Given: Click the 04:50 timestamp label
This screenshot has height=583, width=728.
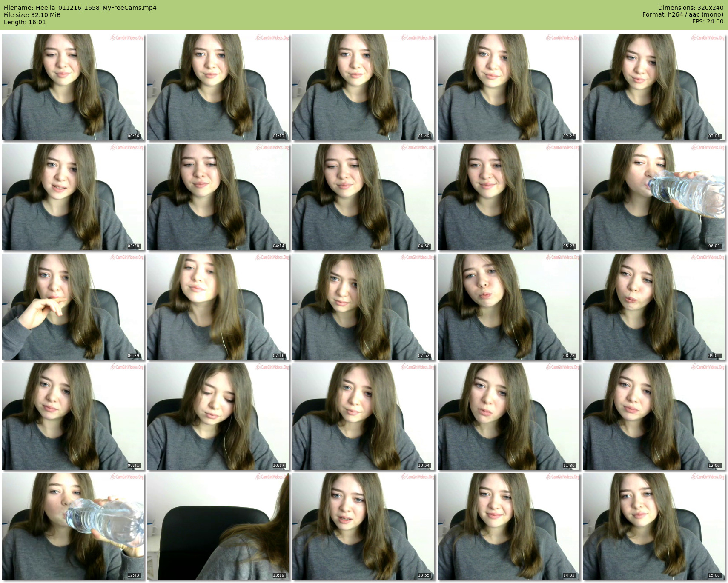Looking at the screenshot, I should click(x=424, y=246).
